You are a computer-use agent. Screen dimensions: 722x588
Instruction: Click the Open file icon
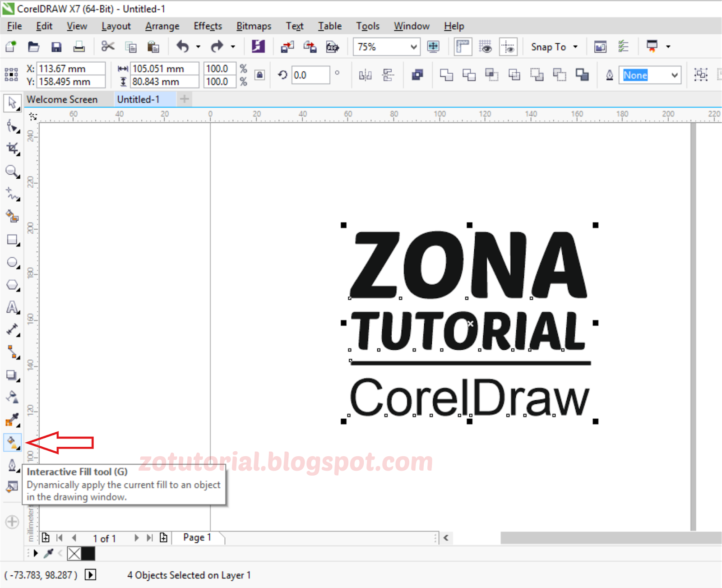(33, 46)
